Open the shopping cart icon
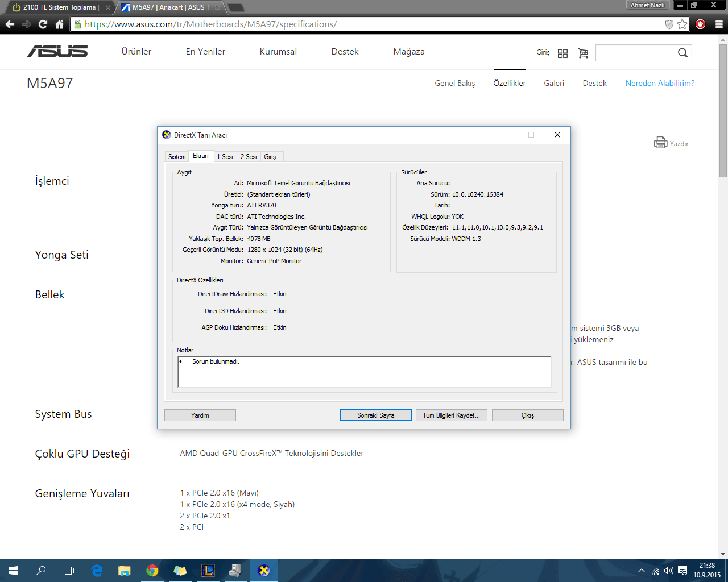728x582 pixels. (x=583, y=53)
